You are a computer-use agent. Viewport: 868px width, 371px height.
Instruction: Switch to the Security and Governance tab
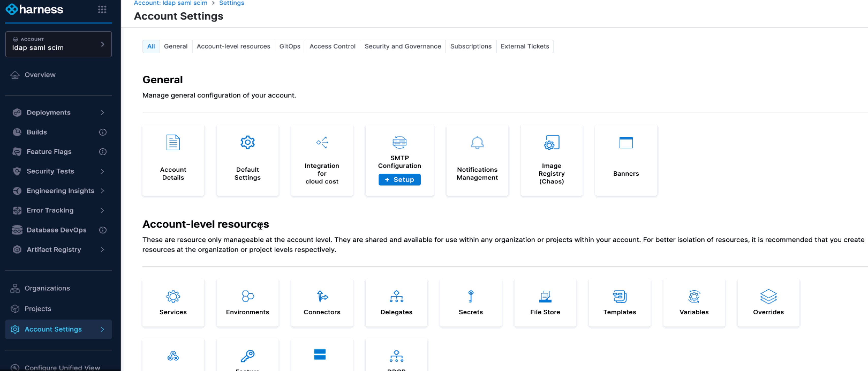point(403,46)
